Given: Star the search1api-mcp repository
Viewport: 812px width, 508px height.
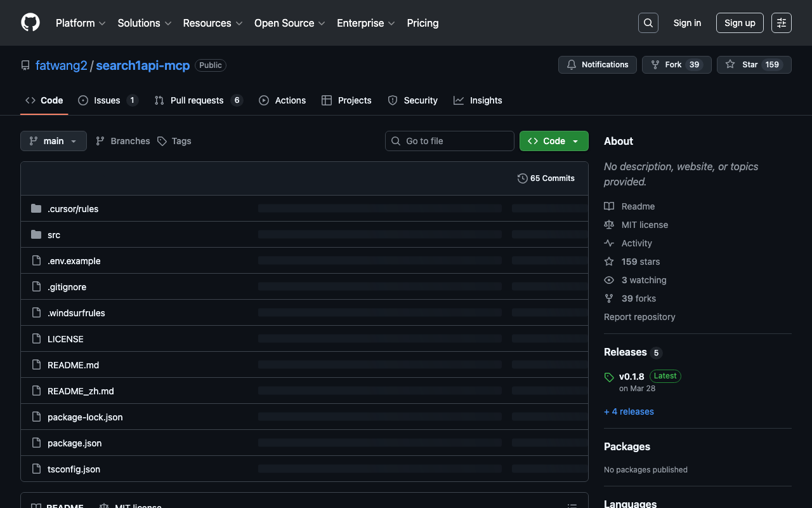Looking at the screenshot, I should point(742,65).
